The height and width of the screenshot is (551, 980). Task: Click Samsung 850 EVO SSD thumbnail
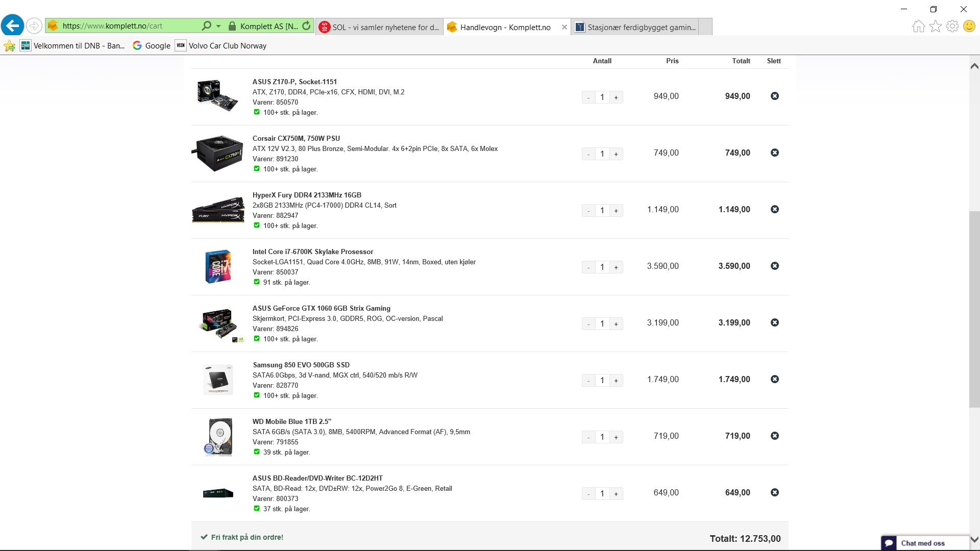click(x=218, y=380)
